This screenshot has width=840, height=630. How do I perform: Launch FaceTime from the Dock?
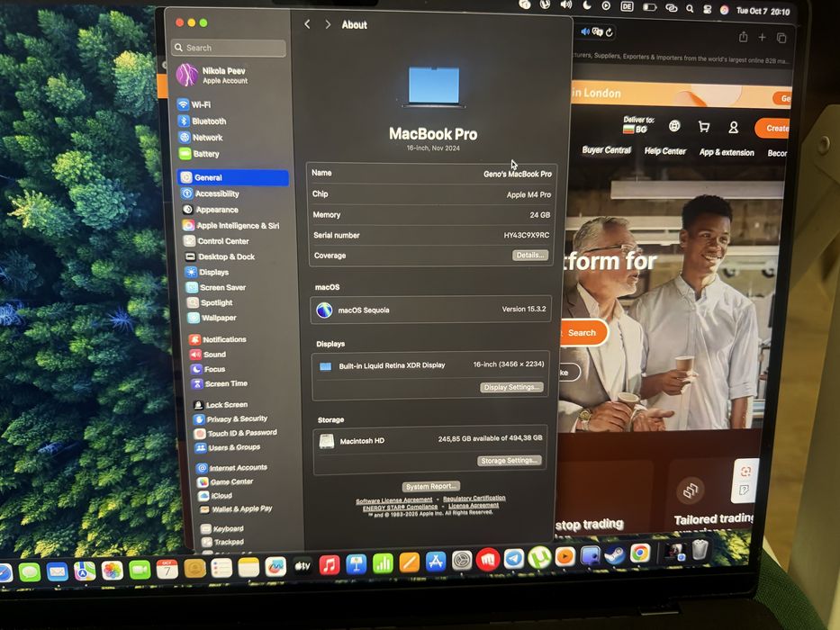tap(140, 570)
